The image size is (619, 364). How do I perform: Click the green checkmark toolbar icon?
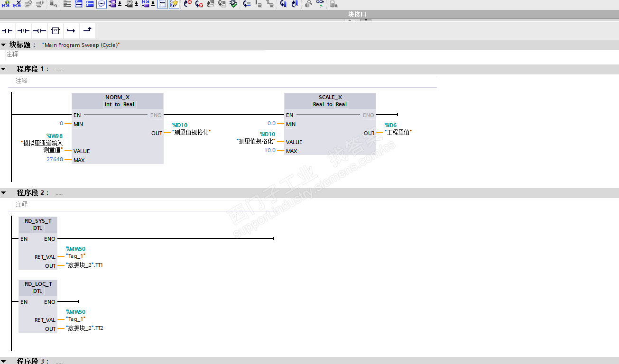pos(233,4)
